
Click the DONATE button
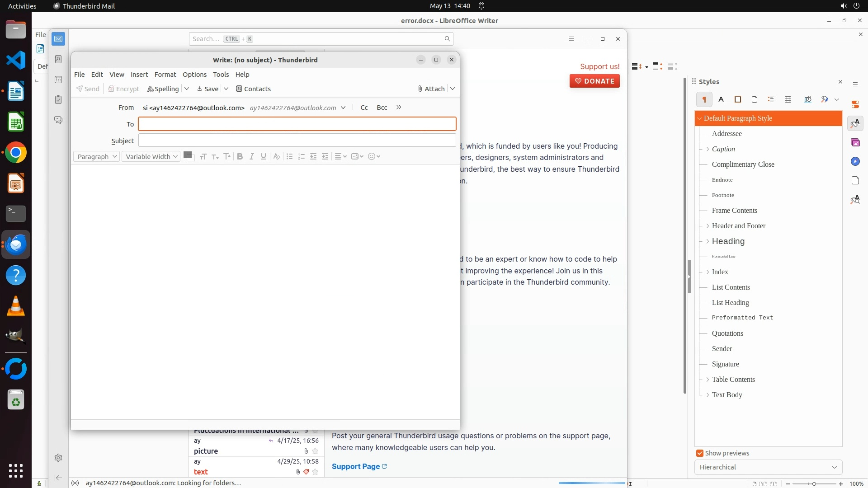click(x=594, y=81)
